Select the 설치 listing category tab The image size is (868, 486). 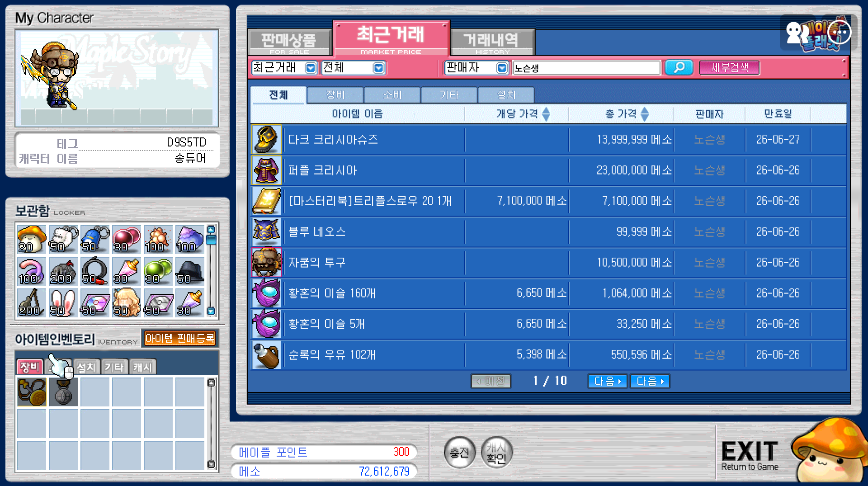click(506, 95)
